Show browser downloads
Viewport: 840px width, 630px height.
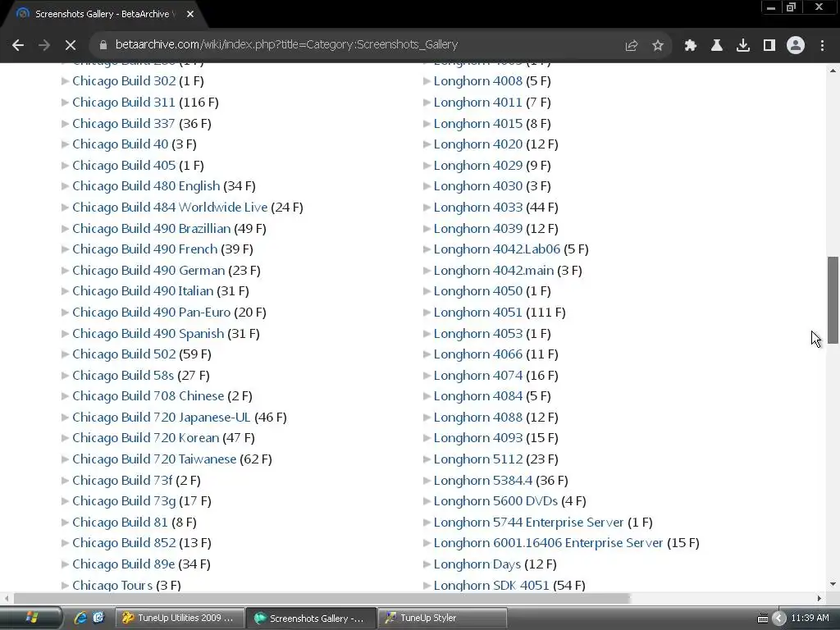click(743, 46)
